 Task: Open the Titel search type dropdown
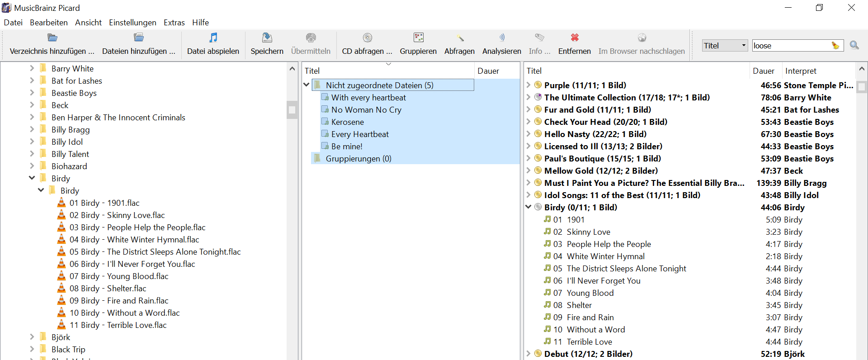pyautogui.click(x=725, y=45)
